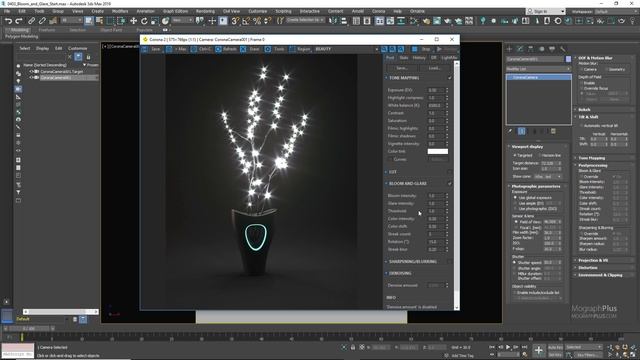Toggle Sharpening/Blurring checkbox in VFB
Viewport: 640px width, 360px height.
[450, 262]
